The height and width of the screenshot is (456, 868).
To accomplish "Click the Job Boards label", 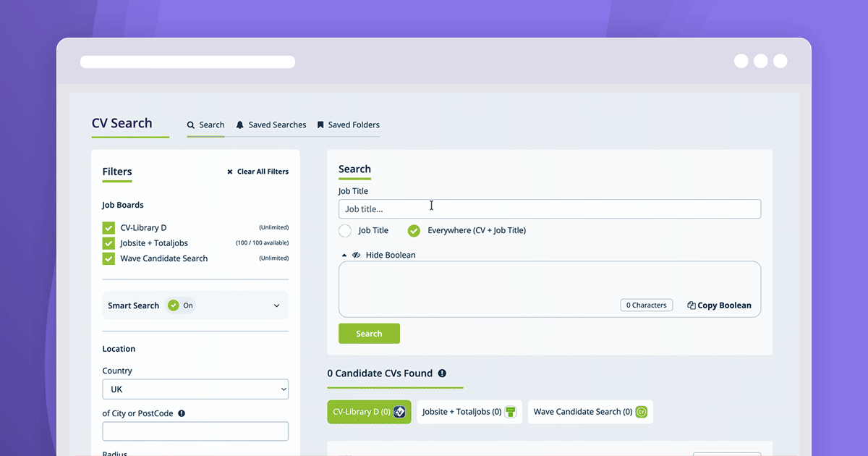I will tap(123, 205).
